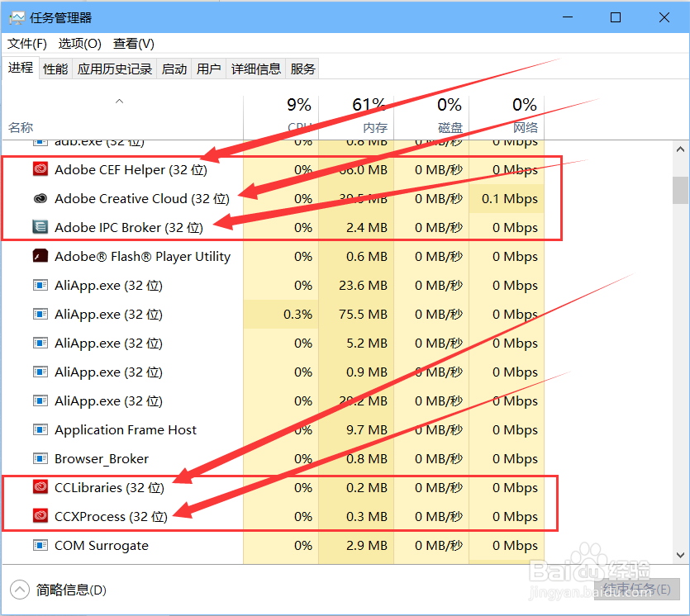Image resolution: width=690 pixels, height=616 pixels.
Task: Click the 0.1 Mbps network cell
Action: 507,198
